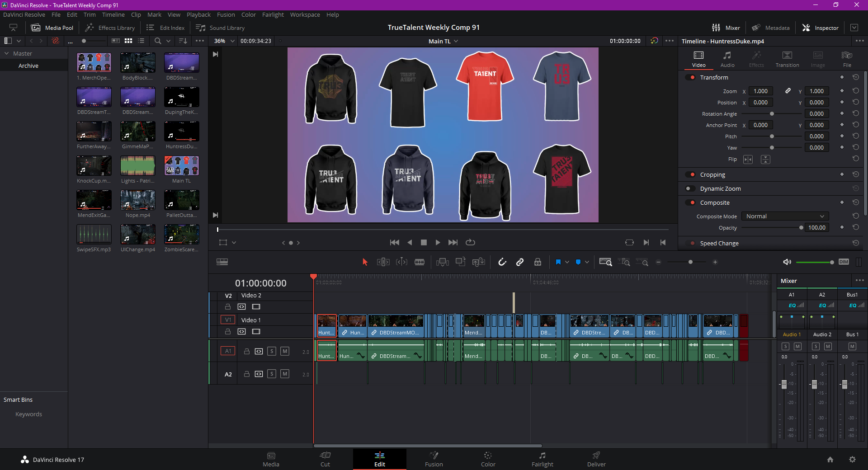Click the flip horizontal button

click(748, 160)
